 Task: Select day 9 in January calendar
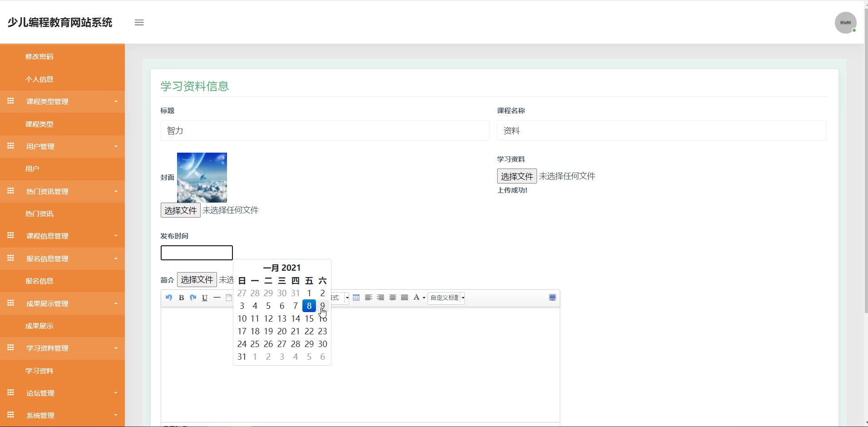pyautogui.click(x=322, y=306)
